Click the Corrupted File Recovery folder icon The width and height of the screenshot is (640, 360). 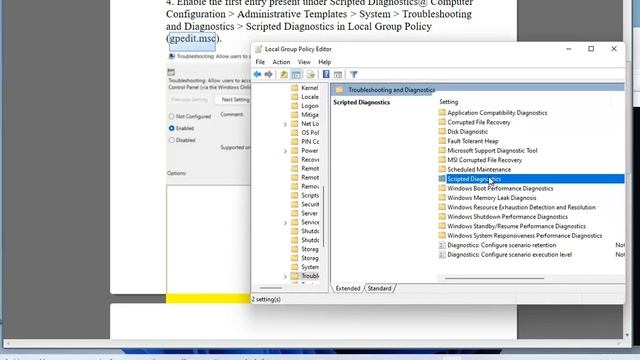pyautogui.click(x=442, y=122)
